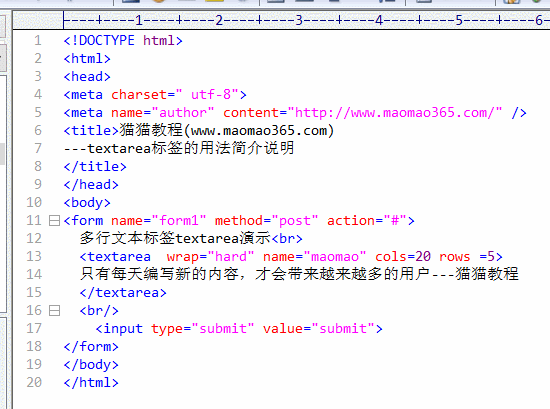The width and height of the screenshot is (550, 409).
Task: Click the 多行文本标签textarea演示 text
Action: 175,239
